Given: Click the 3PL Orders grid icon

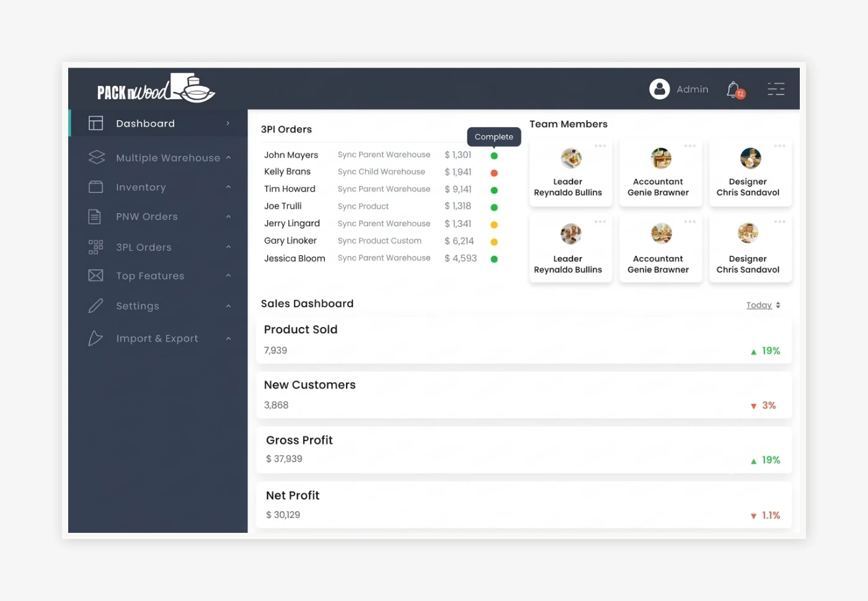Looking at the screenshot, I should click(x=95, y=247).
